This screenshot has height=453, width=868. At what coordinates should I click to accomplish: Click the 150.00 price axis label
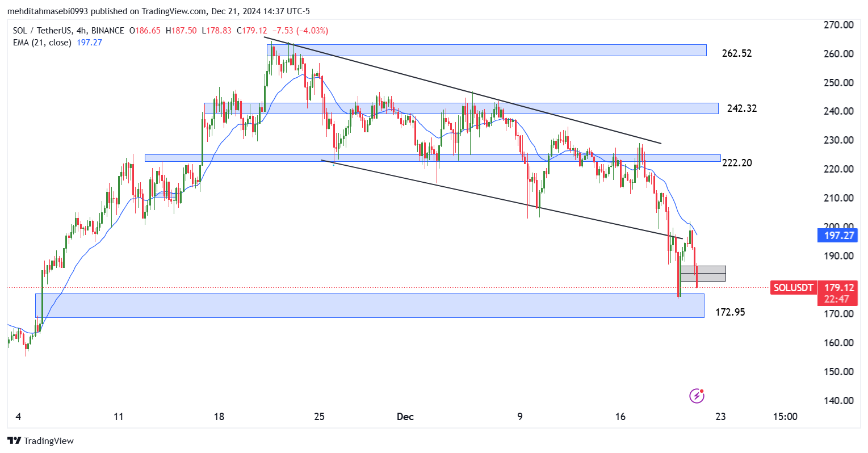[x=838, y=372]
